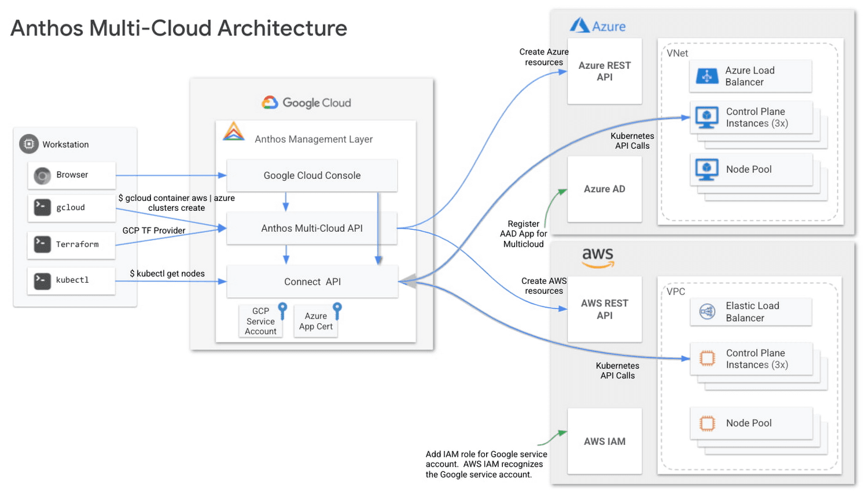
Task: Click the Anthos triangle logo icon
Action: coord(234,131)
